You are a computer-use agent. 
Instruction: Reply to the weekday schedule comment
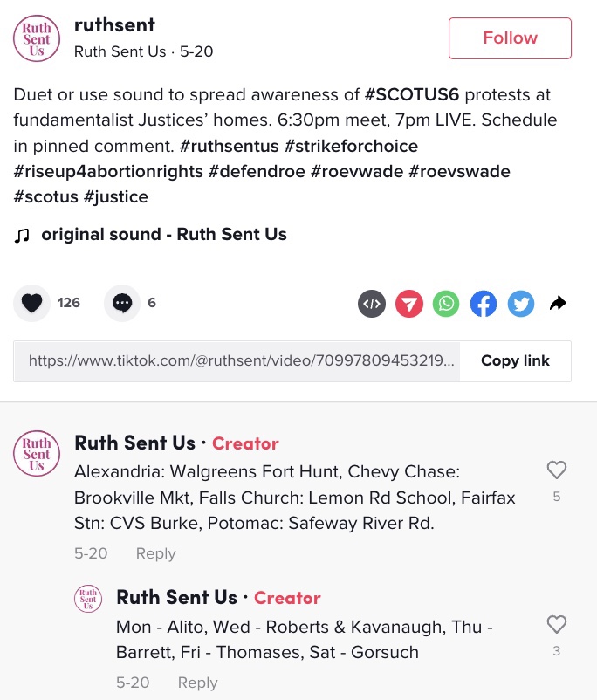pyautogui.click(x=197, y=683)
